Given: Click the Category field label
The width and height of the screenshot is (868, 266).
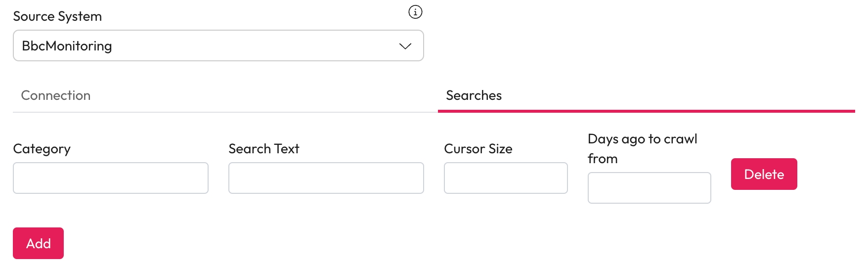Looking at the screenshot, I should pyautogui.click(x=42, y=149).
